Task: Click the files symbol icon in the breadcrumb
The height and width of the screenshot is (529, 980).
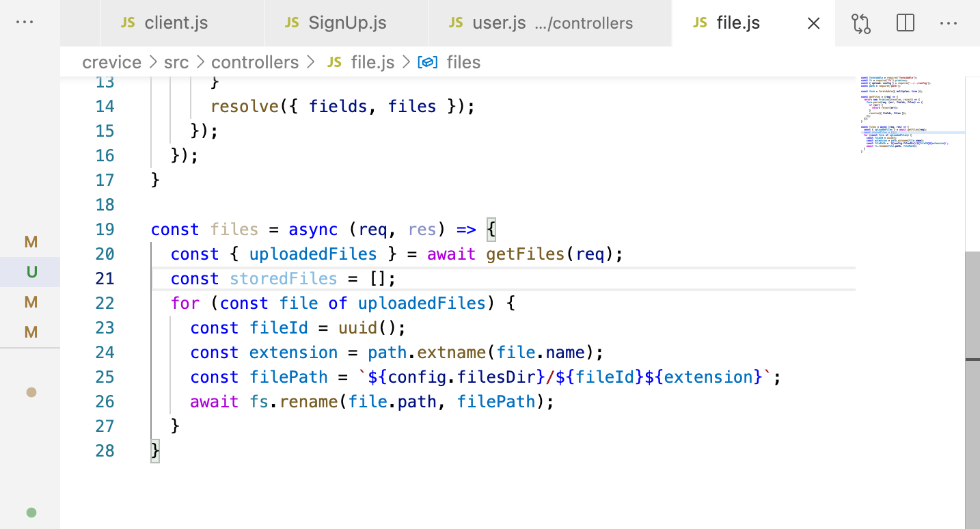Action: pyautogui.click(x=428, y=62)
